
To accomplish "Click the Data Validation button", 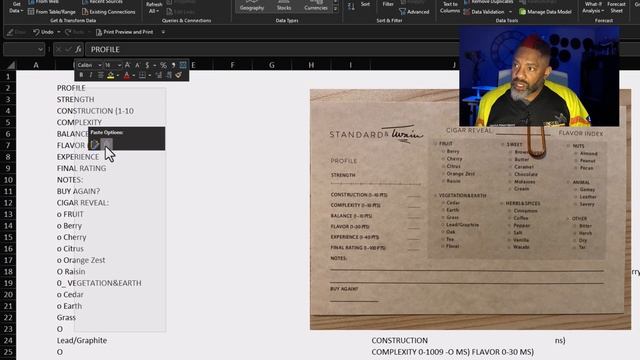I will pos(484,12).
